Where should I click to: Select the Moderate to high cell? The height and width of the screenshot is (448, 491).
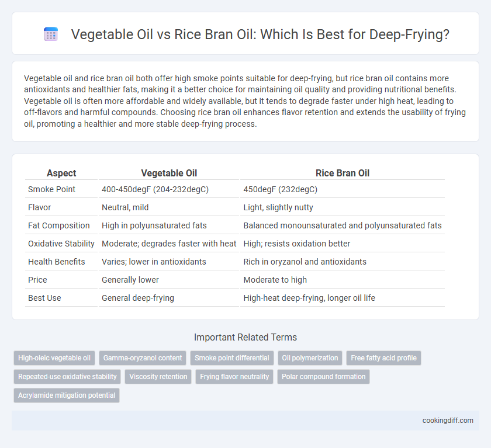343,280
